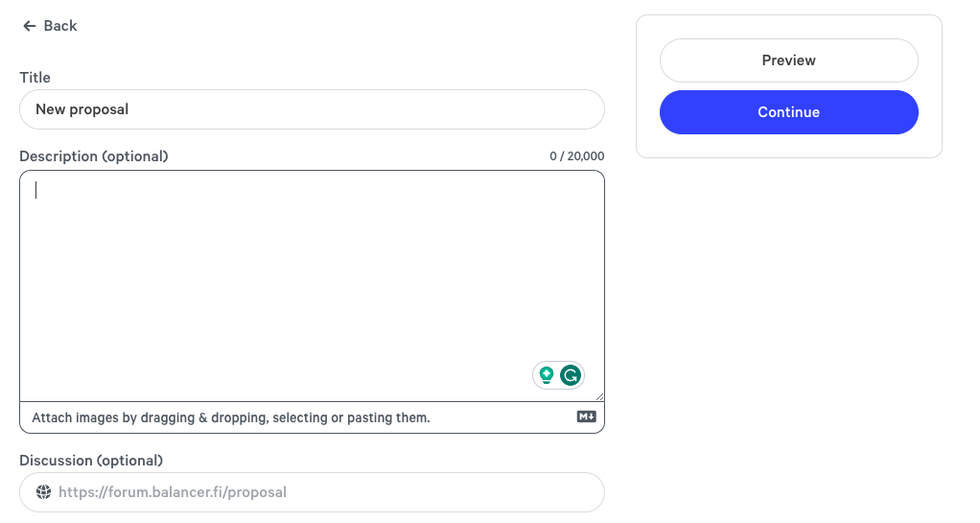This screenshot has height=523, width=980.
Task: Open Grammarly suggestions lightbulb icon
Action: [547, 375]
